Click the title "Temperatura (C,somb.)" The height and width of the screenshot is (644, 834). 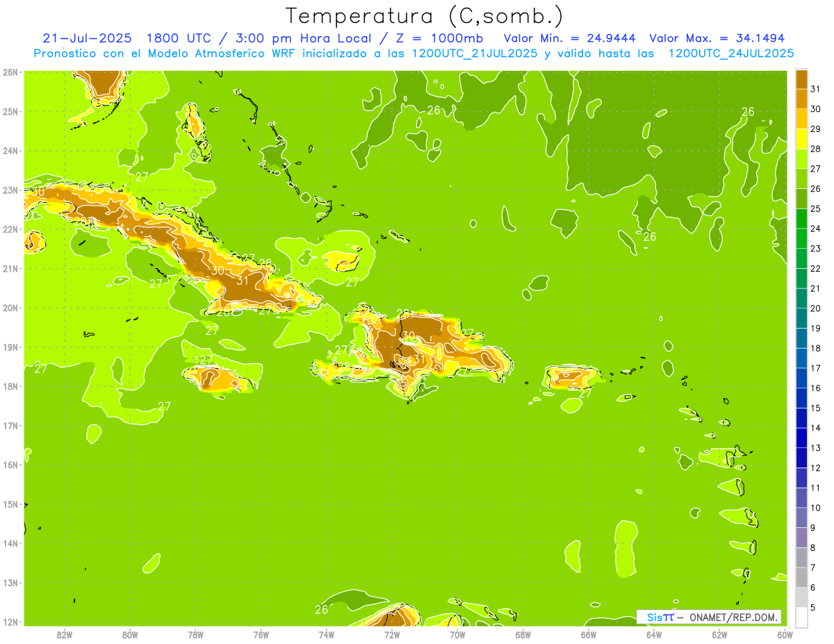425,16
